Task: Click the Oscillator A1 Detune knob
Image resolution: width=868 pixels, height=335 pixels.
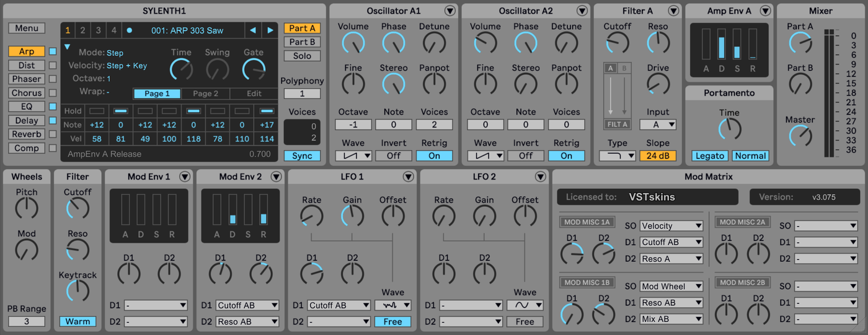Action: [435, 43]
